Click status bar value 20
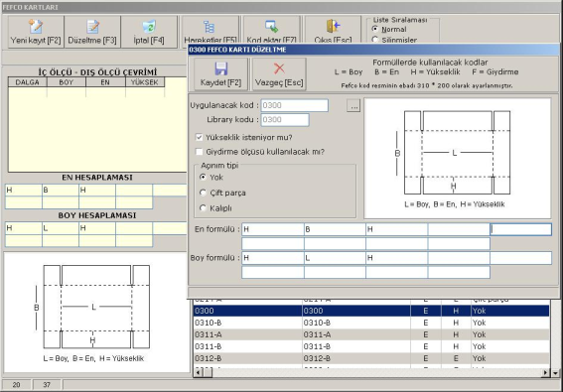The image size is (563, 392). 17,385
